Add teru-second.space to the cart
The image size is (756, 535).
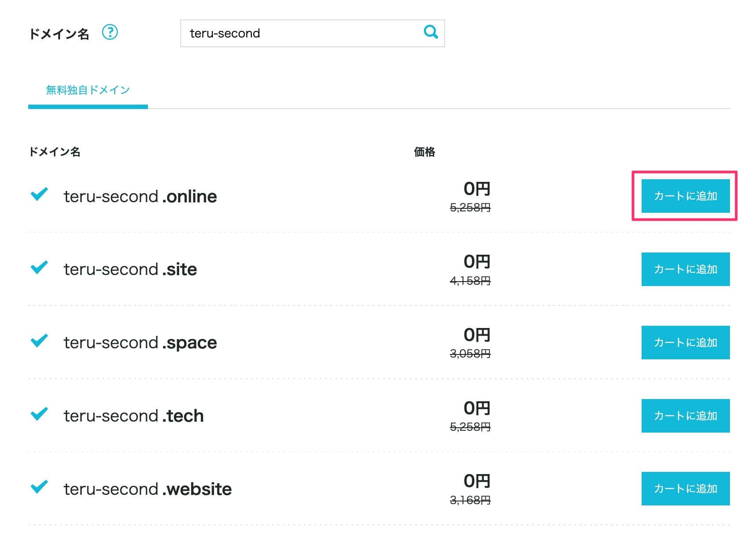(685, 343)
